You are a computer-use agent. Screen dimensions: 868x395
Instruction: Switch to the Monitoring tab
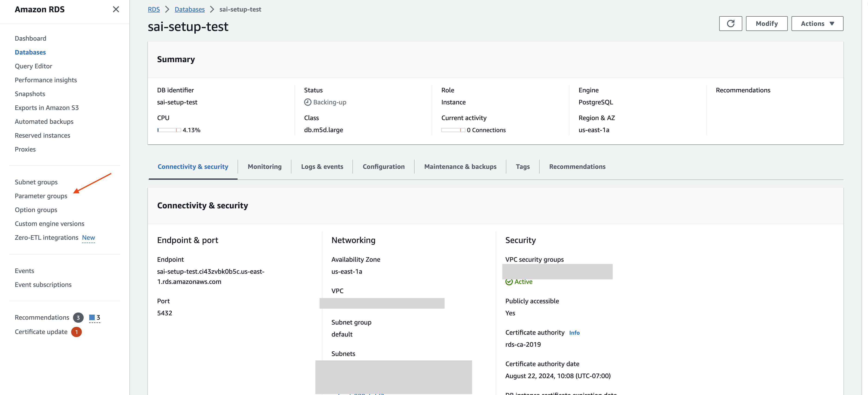click(265, 167)
